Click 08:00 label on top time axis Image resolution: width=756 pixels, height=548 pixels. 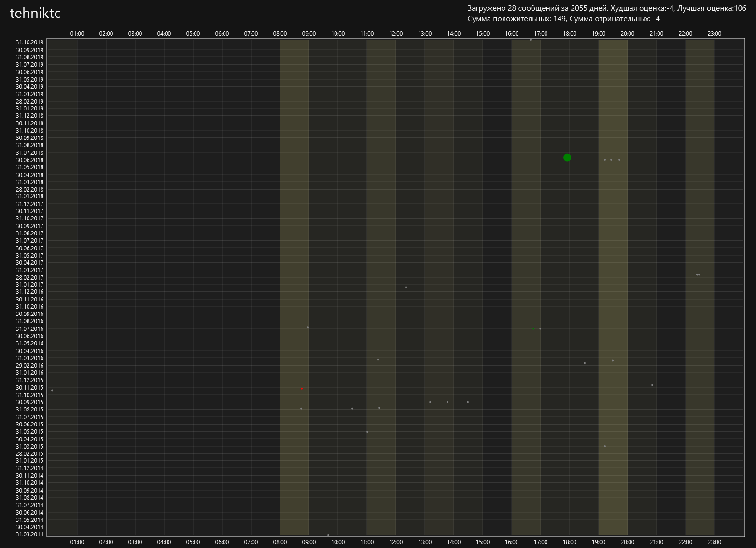[280, 34]
